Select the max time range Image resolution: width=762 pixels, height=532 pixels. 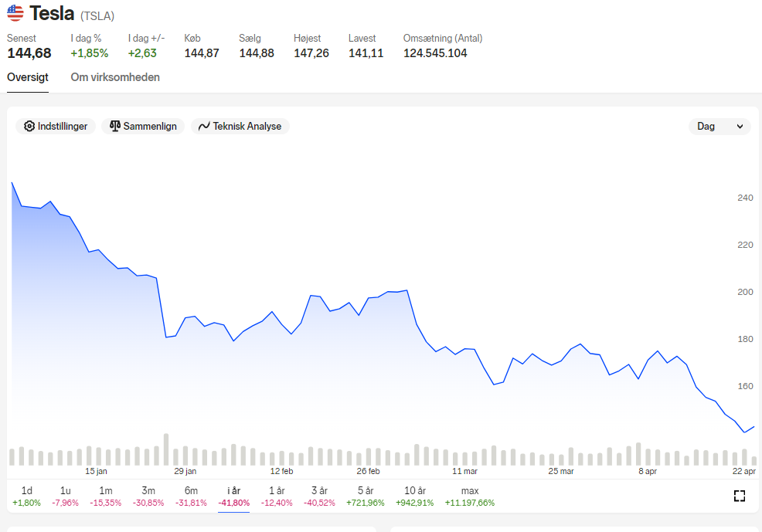point(469,496)
